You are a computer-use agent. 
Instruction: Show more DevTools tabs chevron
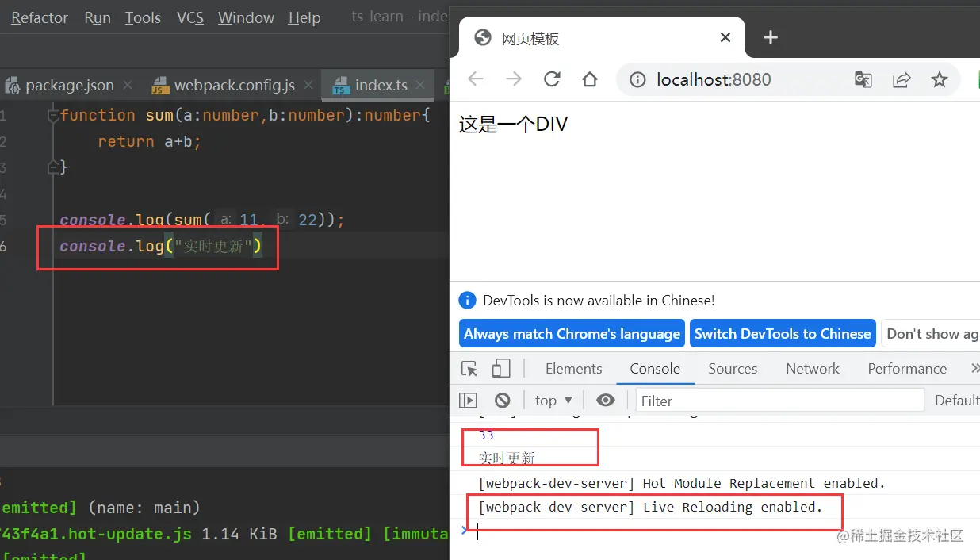pos(974,369)
